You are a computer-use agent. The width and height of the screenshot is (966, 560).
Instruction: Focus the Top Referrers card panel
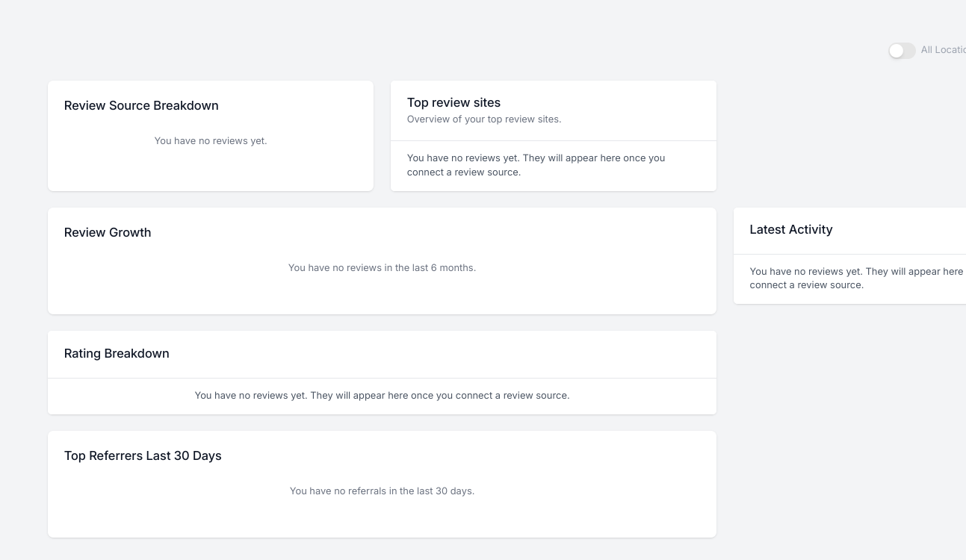[382, 519]
